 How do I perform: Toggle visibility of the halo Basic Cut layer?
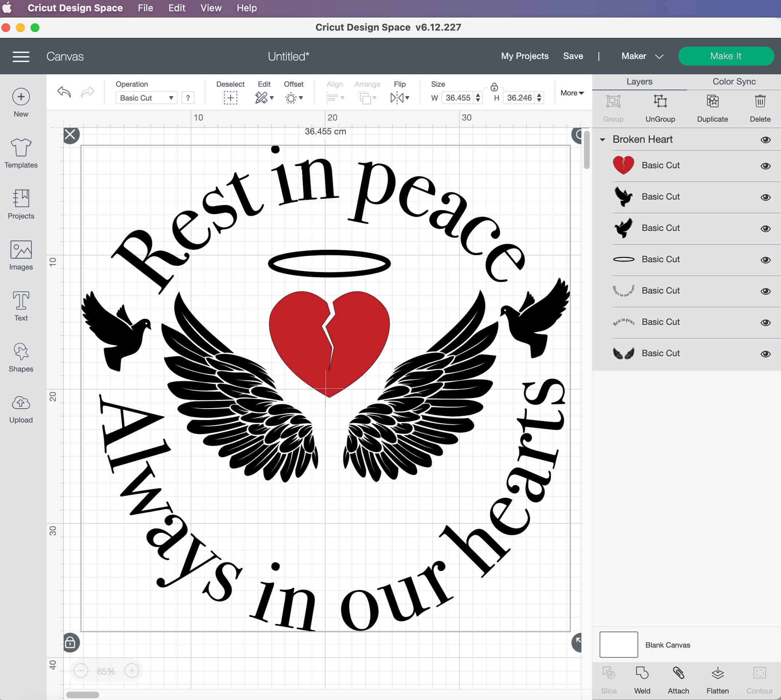(765, 259)
